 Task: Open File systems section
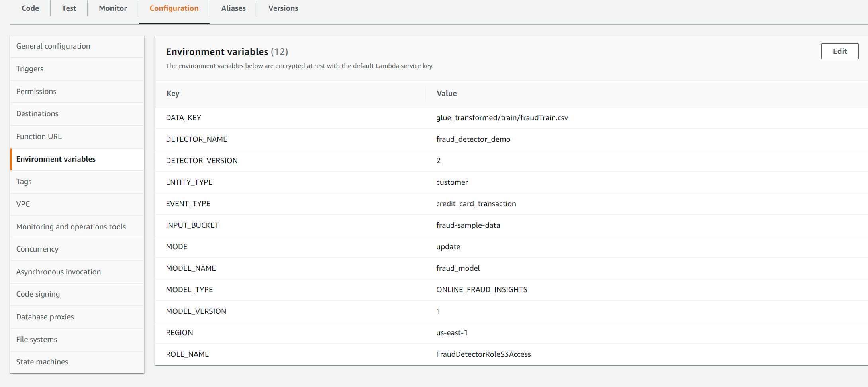coord(37,340)
